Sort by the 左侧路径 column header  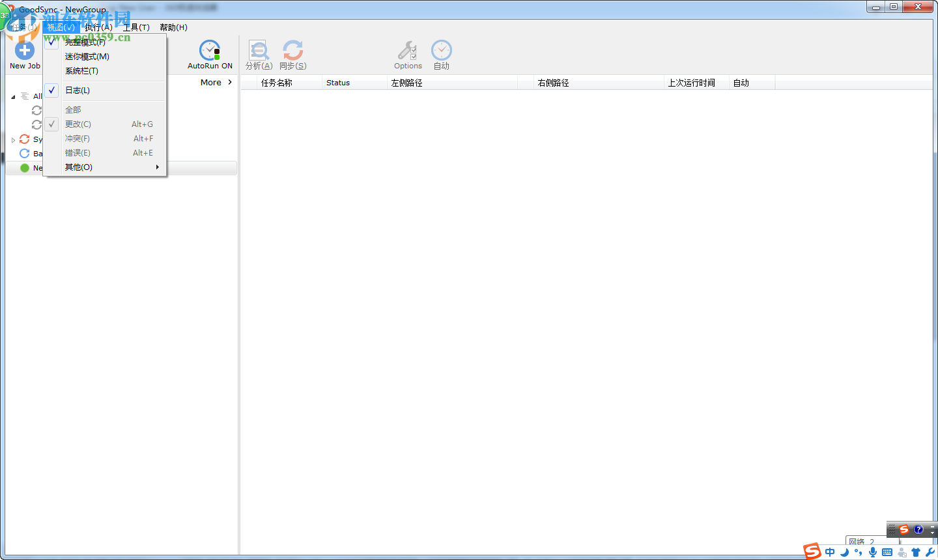(x=452, y=83)
